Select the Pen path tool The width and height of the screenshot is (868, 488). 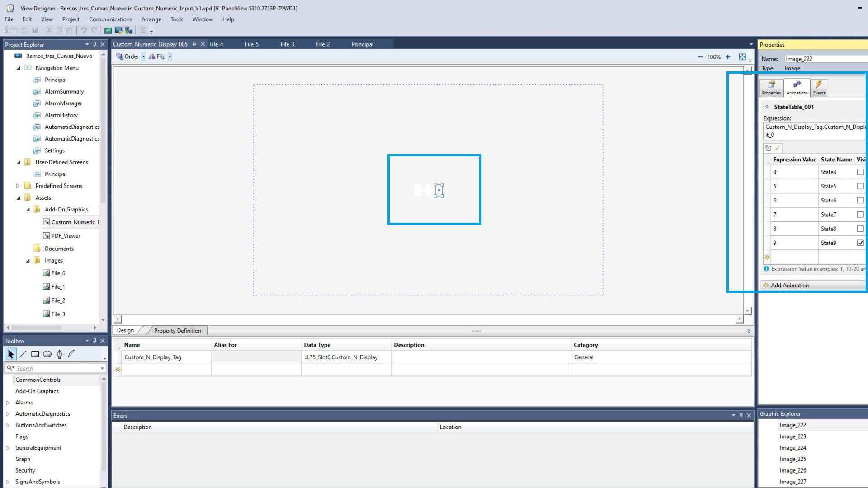(59, 354)
